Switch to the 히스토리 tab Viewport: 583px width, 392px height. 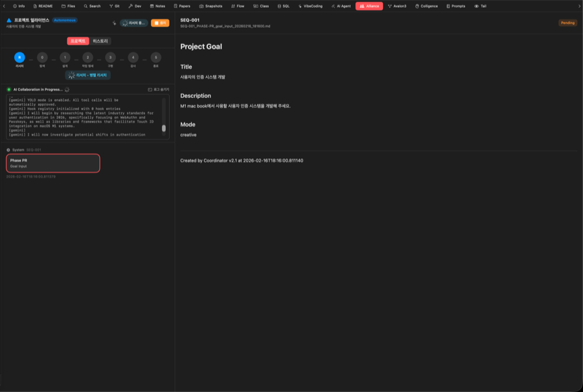(100, 41)
